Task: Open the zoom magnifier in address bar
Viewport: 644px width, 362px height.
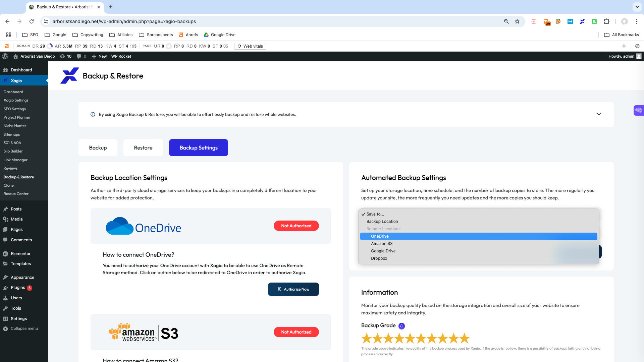Action: (x=506, y=21)
